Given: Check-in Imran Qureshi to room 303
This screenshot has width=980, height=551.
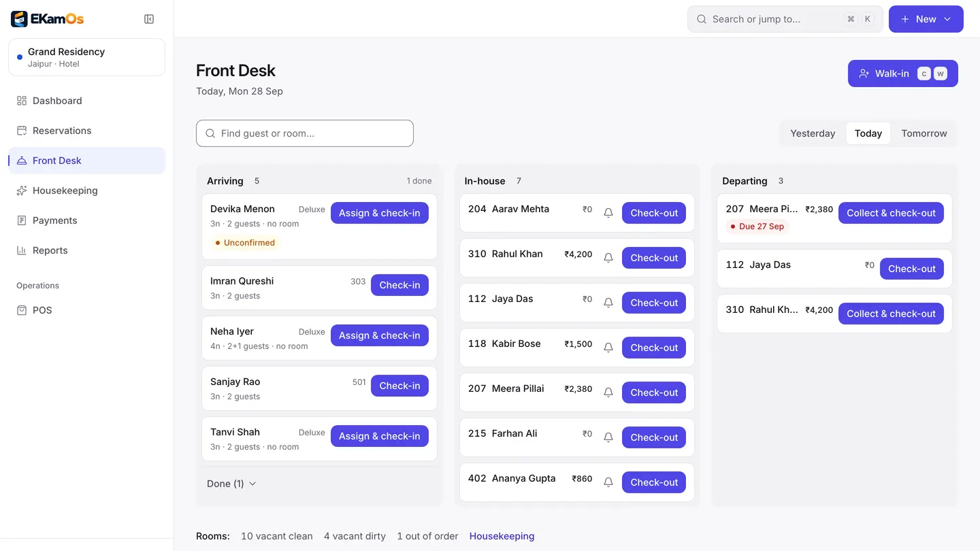Looking at the screenshot, I should (399, 285).
